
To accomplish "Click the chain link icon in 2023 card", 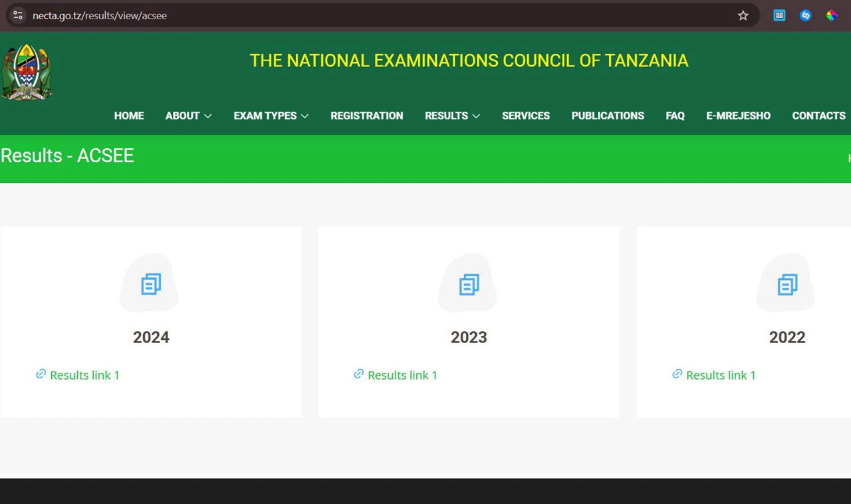I will tap(359, 374).
